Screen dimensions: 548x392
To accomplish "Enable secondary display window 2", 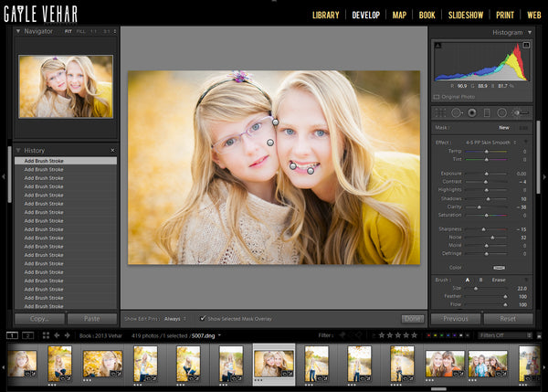I will pyautogui.click(x=28, y=335).
